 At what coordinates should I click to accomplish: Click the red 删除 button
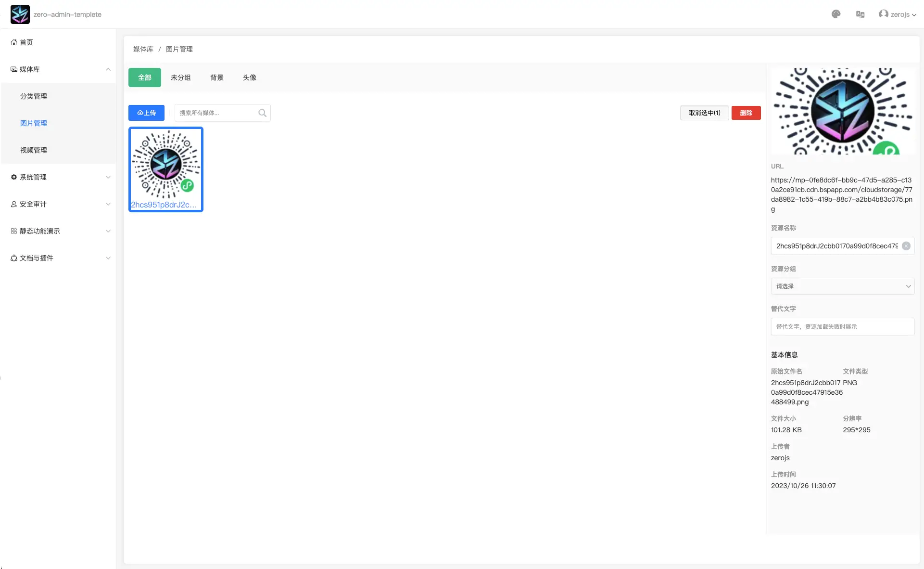click(746, 113)
